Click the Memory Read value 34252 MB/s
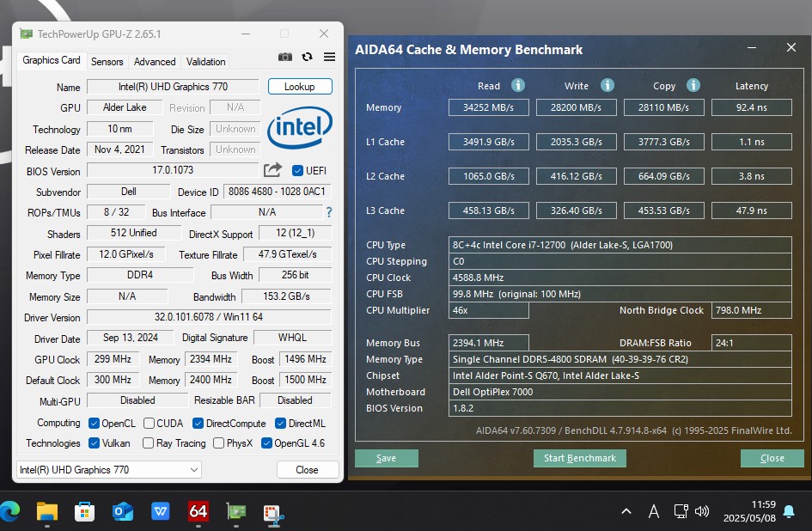812x531 pixels. [488, 107]
